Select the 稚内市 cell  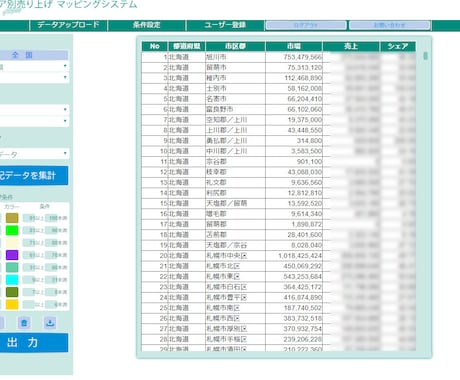pos(235,78)
